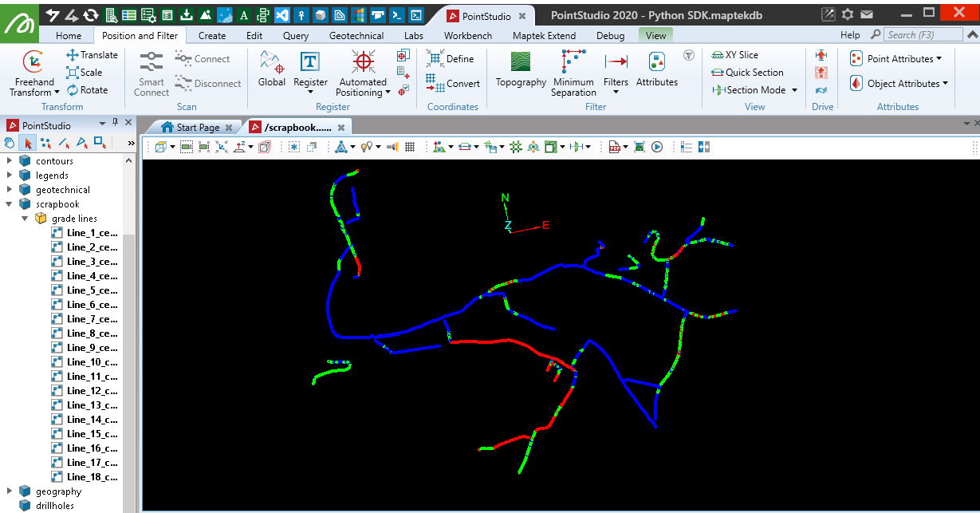Collapse the scrapbook container
This screenshot has width=980, height=513.
click(x=10, y=204)
